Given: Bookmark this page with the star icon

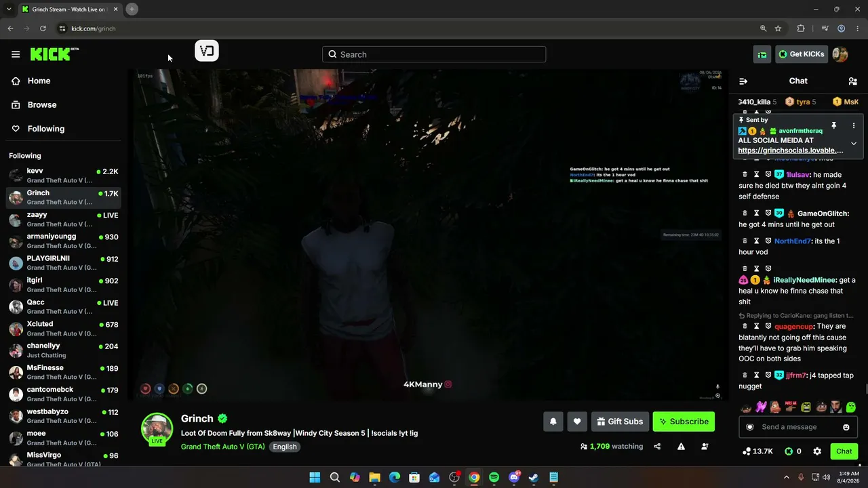Looking at the screenshot, I should [x=778, y=28].
